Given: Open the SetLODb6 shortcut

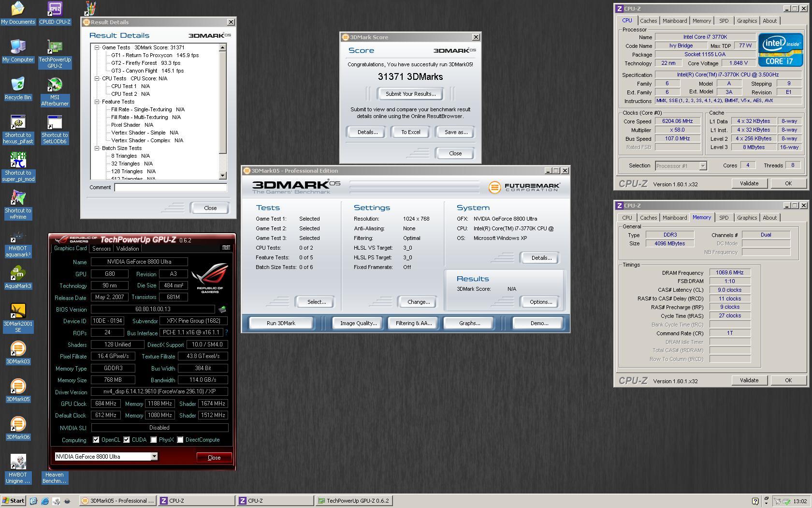Looking at the screenshot, I should 55,129.
